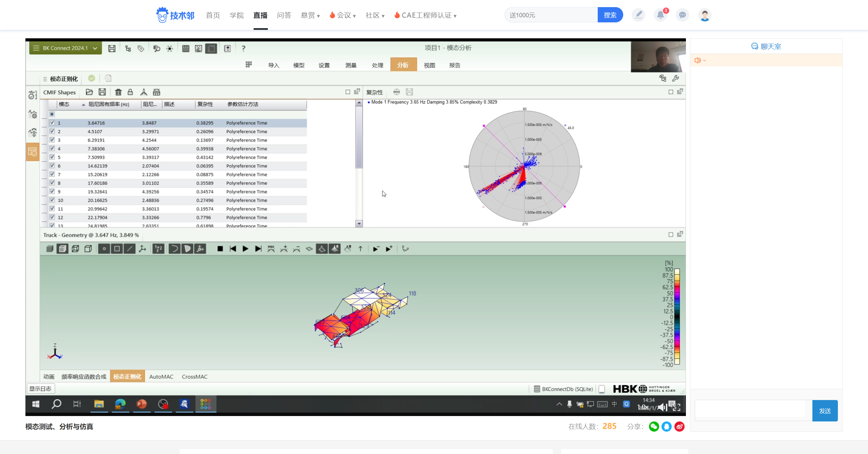Click the stop animation button

click(x=220, y=249)
